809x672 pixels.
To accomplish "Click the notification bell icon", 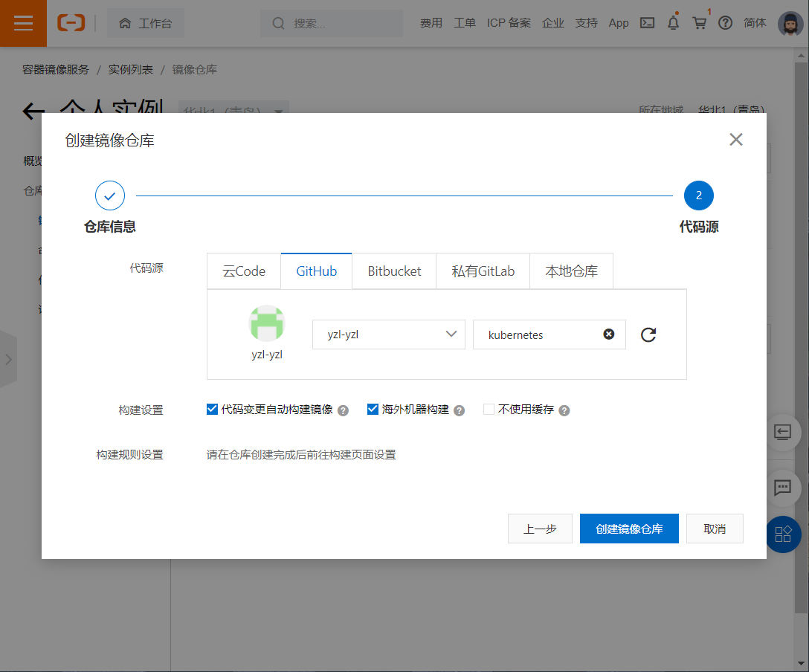I will click(673, 23).
